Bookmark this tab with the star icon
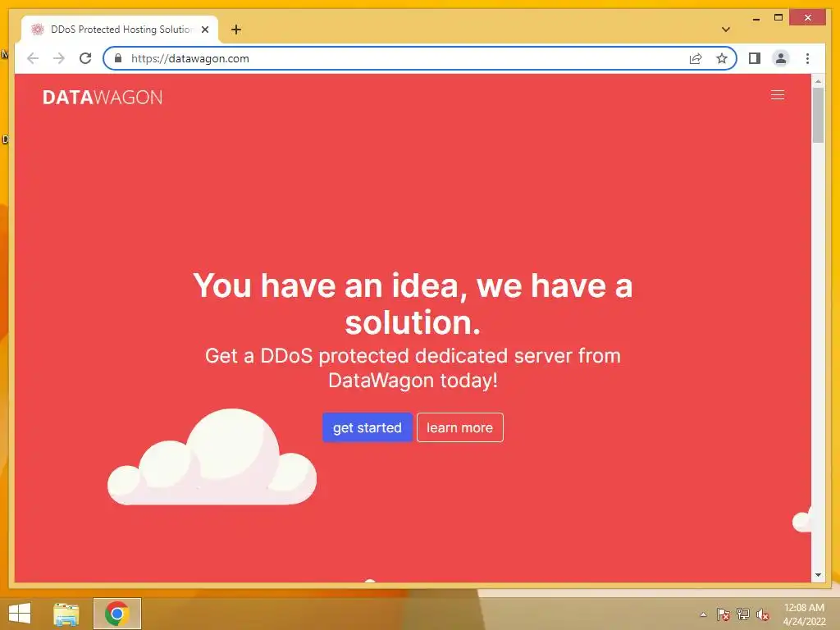The image size is (840, 630). [x=722, y=58]
